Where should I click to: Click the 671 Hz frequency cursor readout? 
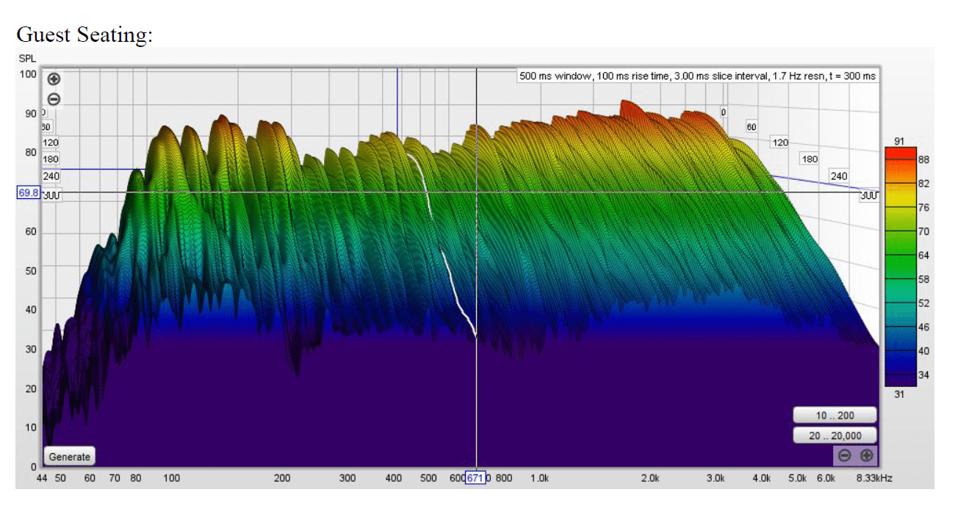tap(476, 478)
